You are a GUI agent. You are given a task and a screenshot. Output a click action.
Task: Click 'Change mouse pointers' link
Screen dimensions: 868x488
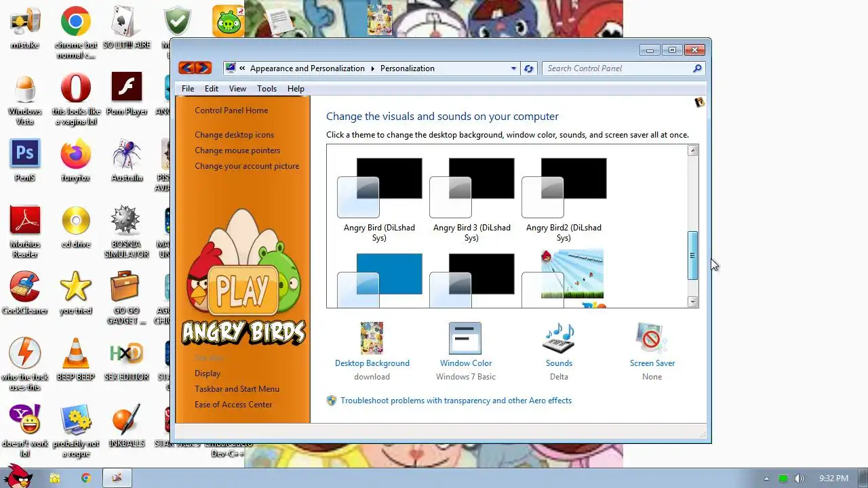(x=237, y=150)
